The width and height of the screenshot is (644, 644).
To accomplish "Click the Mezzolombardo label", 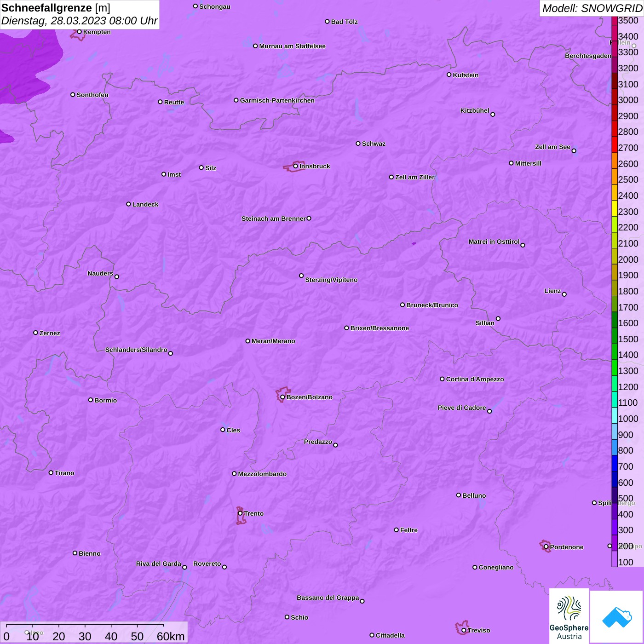I will [262, 474].
